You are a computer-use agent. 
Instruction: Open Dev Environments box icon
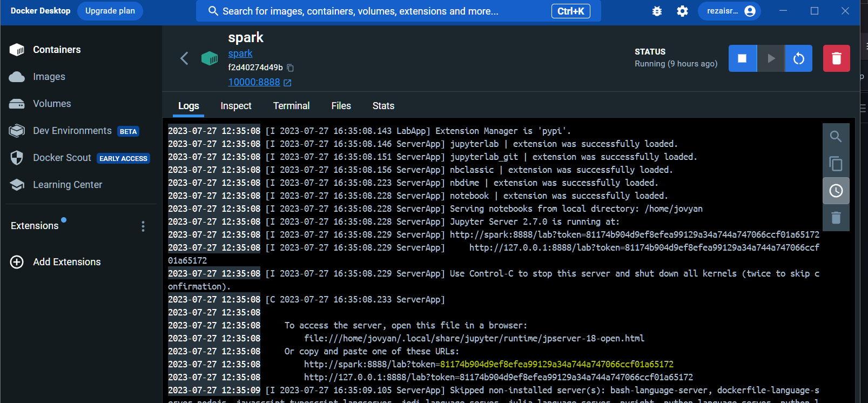(x=17, y=131)
